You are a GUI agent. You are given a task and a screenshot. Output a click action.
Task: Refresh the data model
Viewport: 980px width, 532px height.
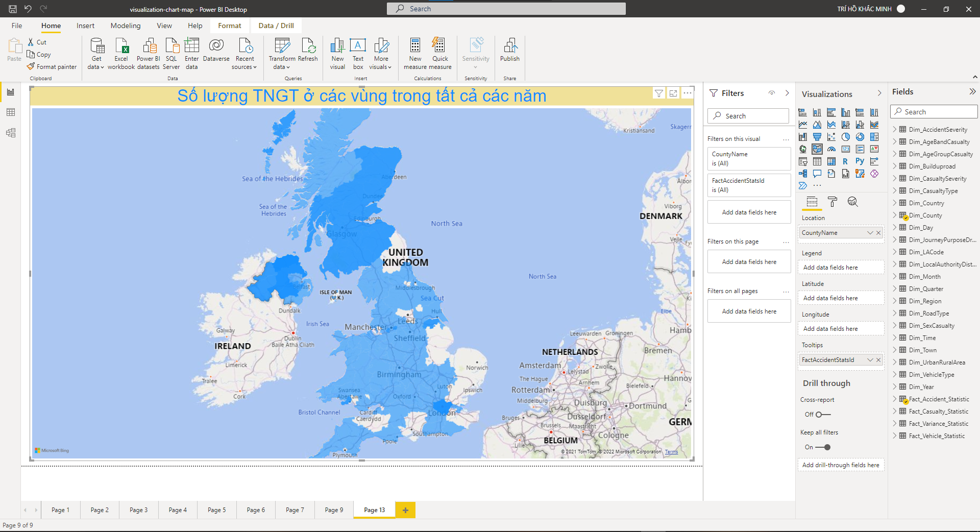(x=308, y=50)
